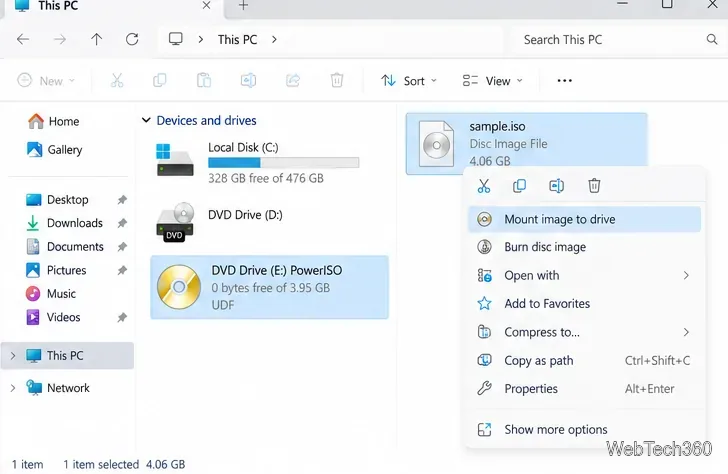Click the toolbar Rename icon

click(x=248, y=80)
